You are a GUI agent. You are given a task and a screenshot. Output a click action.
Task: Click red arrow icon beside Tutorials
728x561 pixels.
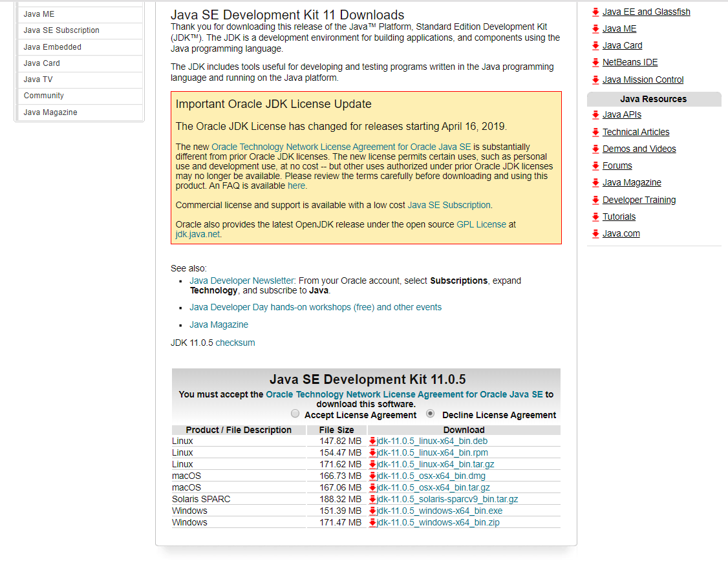coord(595,217)
